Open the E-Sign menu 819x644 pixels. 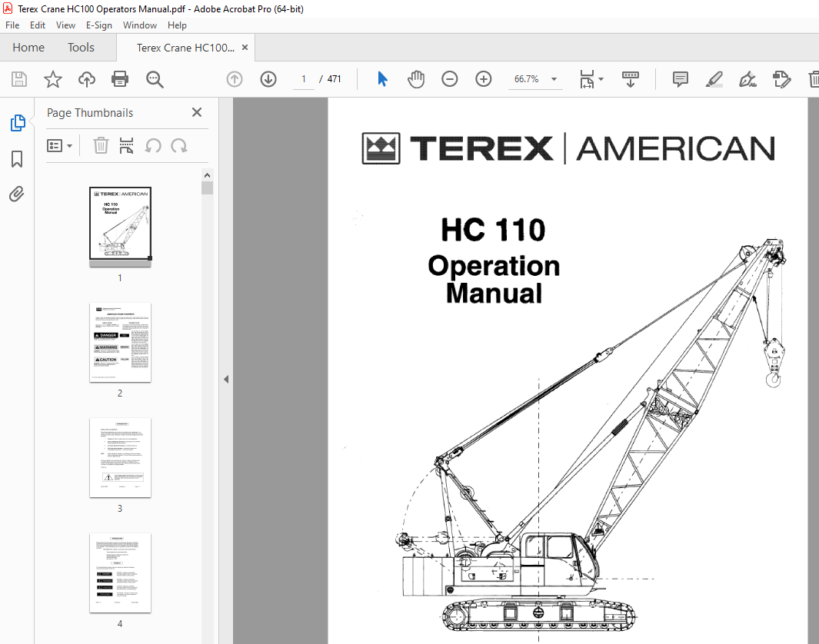pos(98,25)
